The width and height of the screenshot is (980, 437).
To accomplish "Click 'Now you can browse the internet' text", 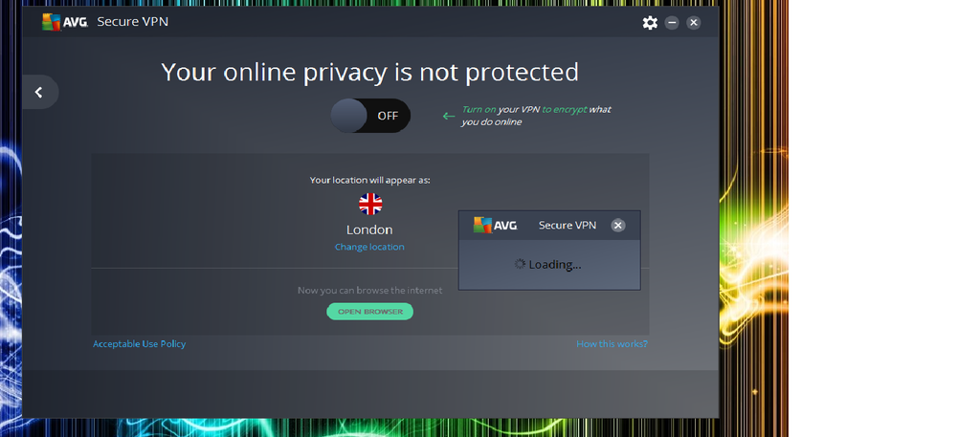I will click(x=370, y=291).
